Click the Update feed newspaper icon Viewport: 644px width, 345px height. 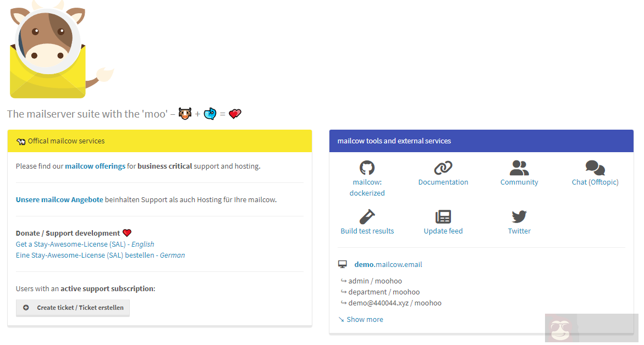coord(443,216)
